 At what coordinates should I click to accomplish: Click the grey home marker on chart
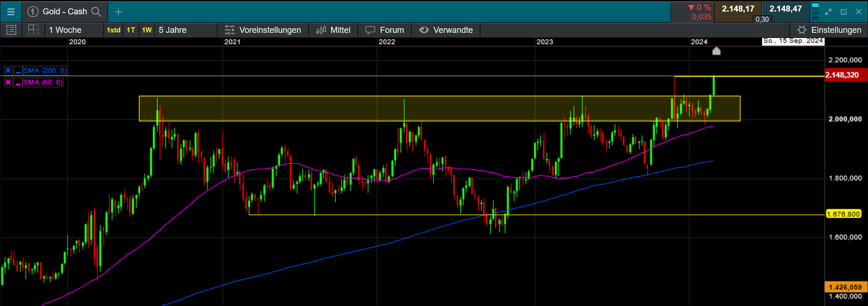click(716, 50)
